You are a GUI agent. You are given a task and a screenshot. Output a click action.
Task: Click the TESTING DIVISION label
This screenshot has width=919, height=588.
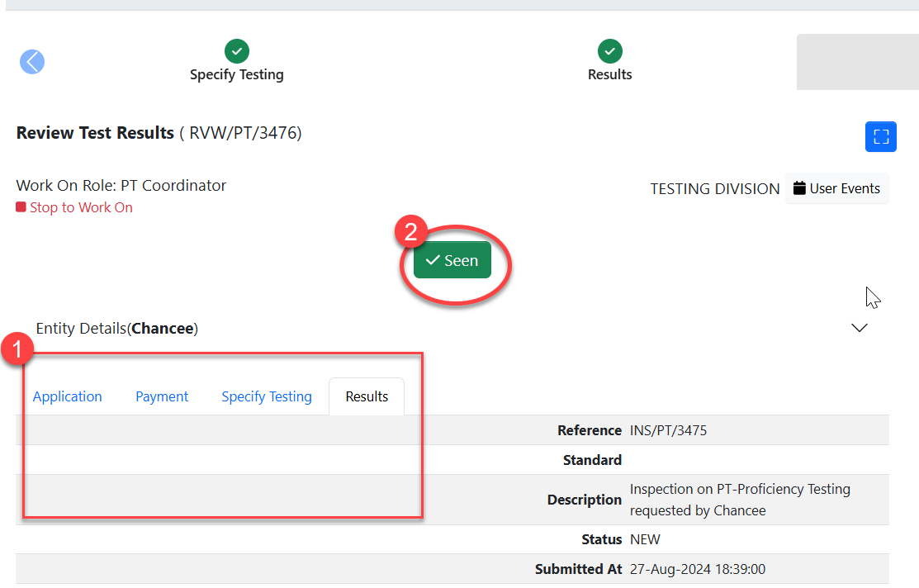pyautogui.click(x=714, y=189)
